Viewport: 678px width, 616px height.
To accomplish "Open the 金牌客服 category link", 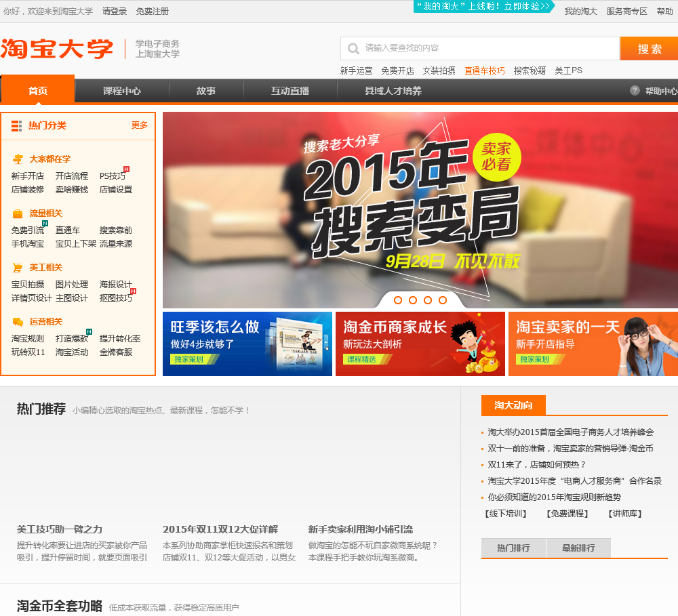I will [116, 352].
